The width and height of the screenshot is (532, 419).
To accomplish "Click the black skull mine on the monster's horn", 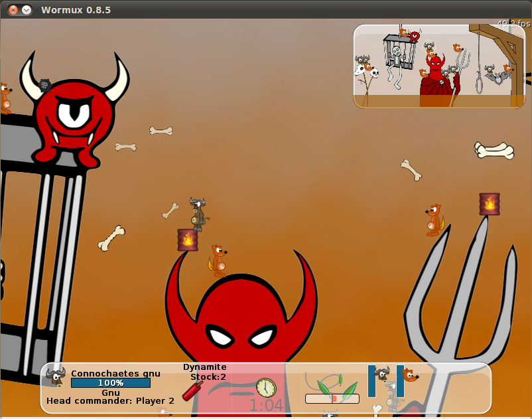I will [x=44, y=85].
